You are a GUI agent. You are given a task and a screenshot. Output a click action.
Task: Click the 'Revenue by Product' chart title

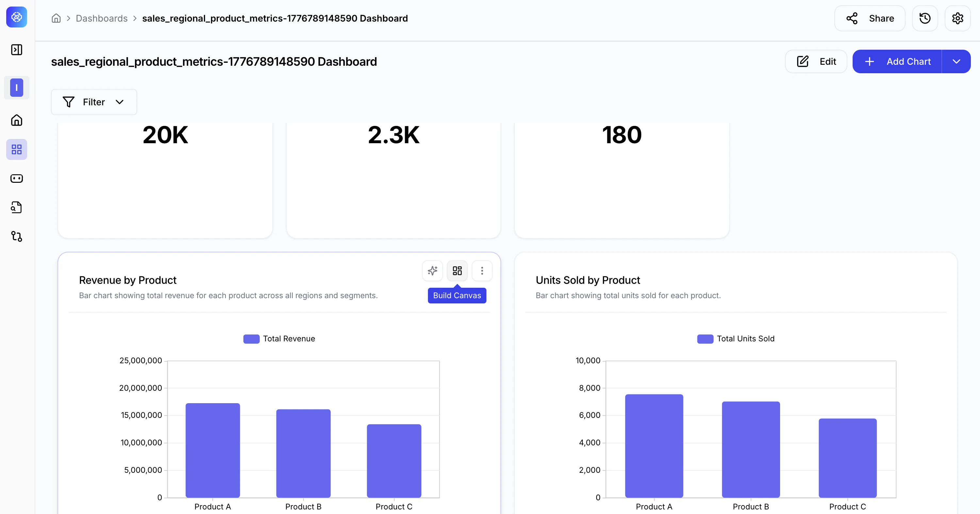(x=128, y=280)
